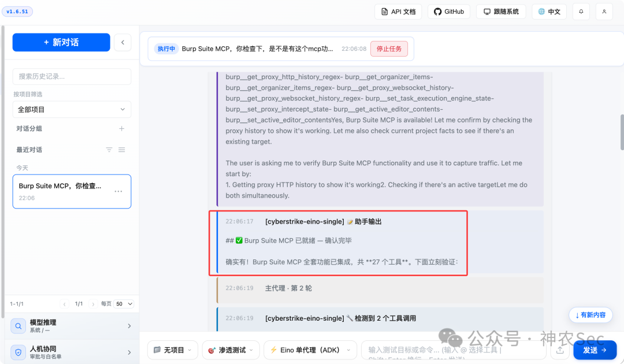Screen dimensions: 624x364
Task: Open the 无项目 project selector
Action: (172, 350)
